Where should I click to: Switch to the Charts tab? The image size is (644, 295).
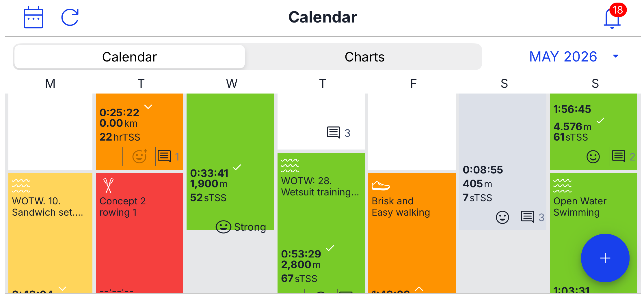click(x=364, y=57)
